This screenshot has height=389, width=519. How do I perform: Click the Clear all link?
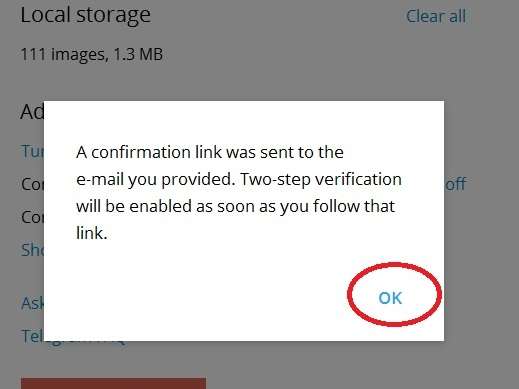[x=436, y=16]
